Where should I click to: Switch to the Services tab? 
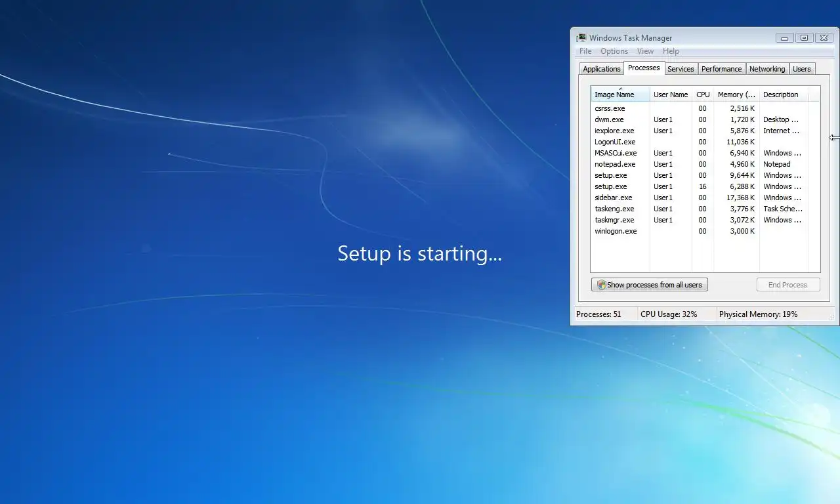681,69
